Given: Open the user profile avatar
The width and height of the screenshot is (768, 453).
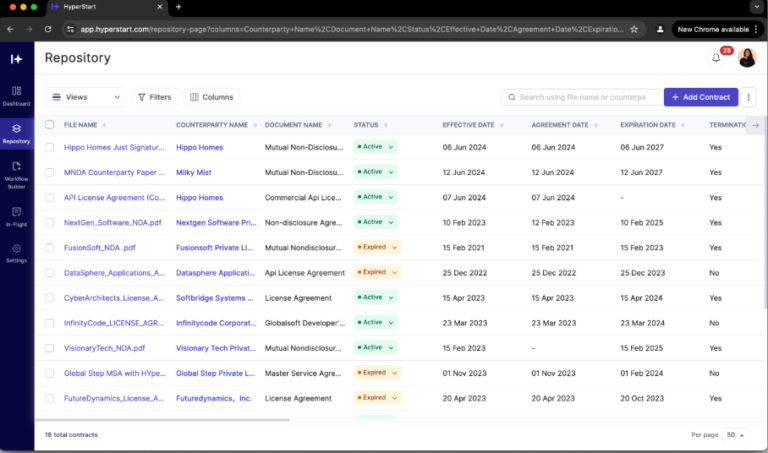Looking at the screenshot, I should [x=747, y=58].
